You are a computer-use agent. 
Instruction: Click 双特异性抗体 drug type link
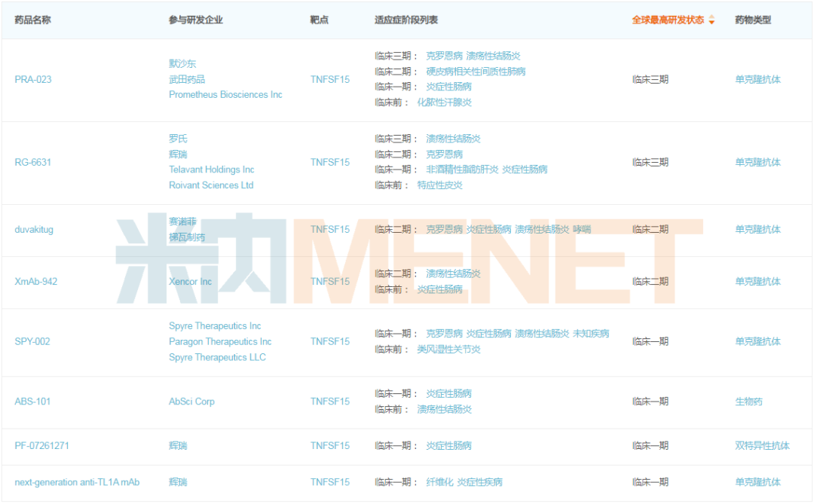762,445
